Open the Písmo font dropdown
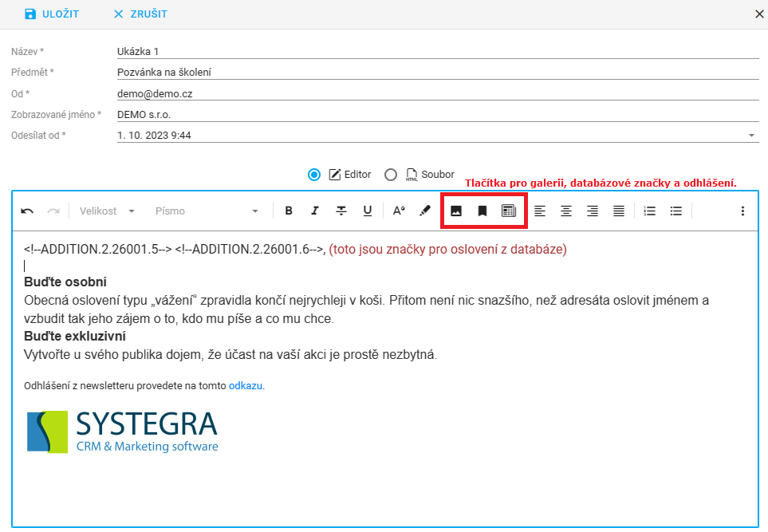 [x=207, y=211]
